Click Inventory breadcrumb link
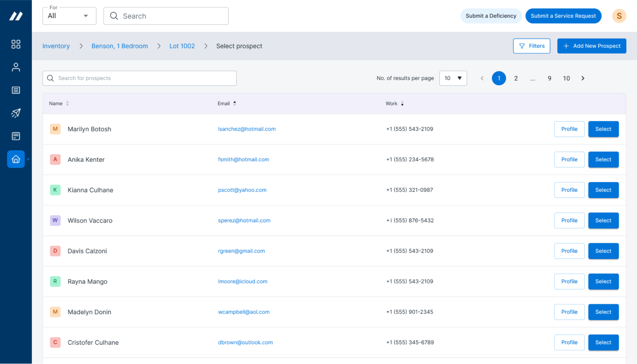Screen dimensions: 637x364 click(x=56, y=46)
